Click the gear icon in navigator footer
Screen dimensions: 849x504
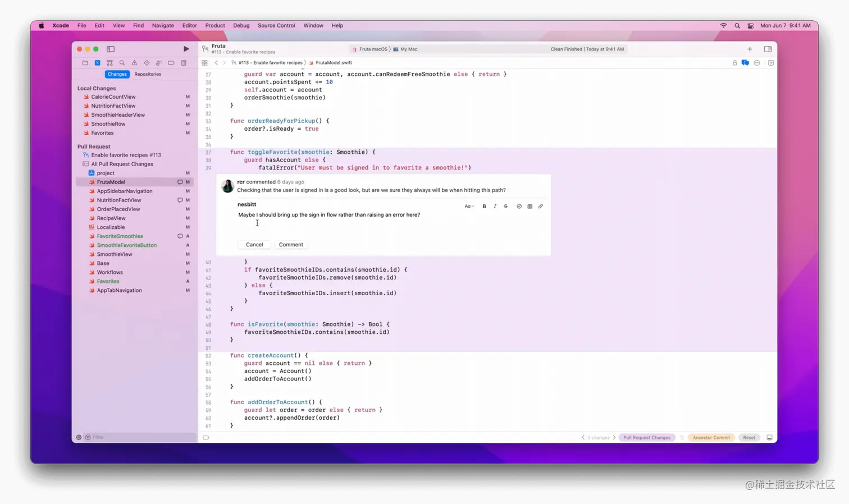(x=79, y=437)
